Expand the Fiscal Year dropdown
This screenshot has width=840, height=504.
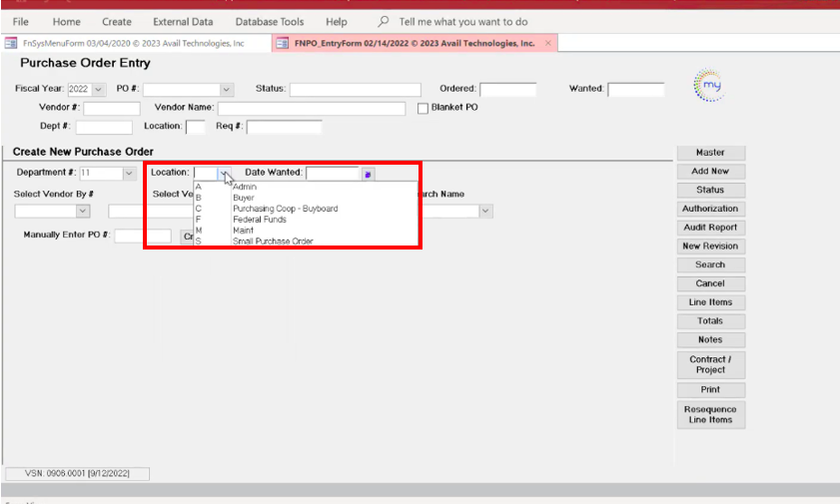point(97,89)
